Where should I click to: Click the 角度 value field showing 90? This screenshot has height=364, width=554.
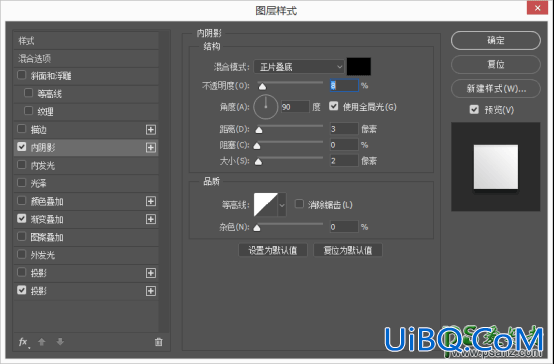pyautogui.click(x=295, y=107)
